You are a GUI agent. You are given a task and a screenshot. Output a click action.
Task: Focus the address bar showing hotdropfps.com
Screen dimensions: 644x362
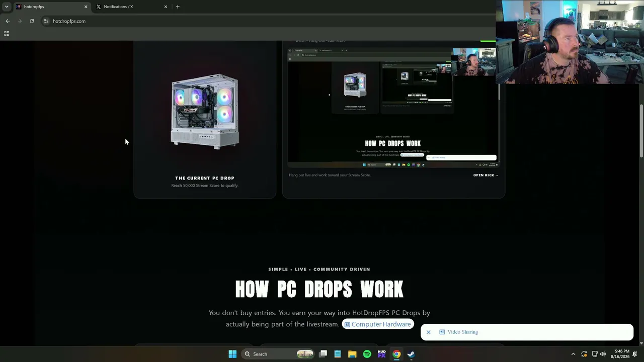[267, 21]
